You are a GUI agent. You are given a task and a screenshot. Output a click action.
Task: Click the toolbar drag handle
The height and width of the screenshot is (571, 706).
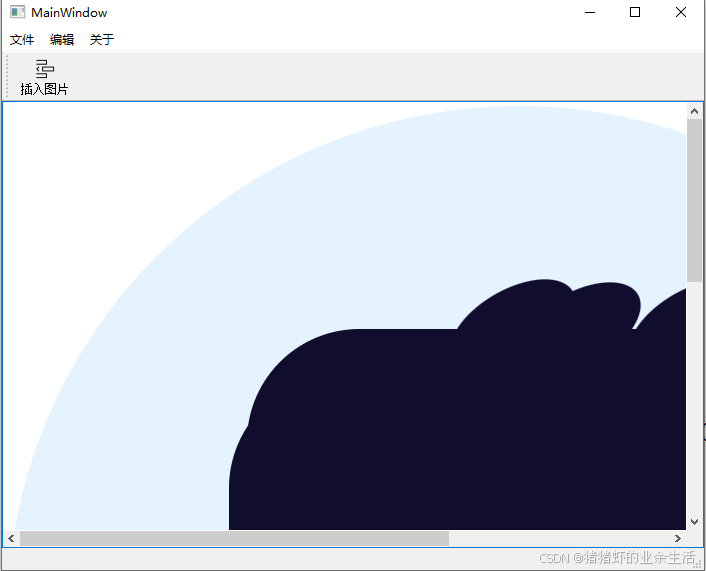click(x=7, y=76)
